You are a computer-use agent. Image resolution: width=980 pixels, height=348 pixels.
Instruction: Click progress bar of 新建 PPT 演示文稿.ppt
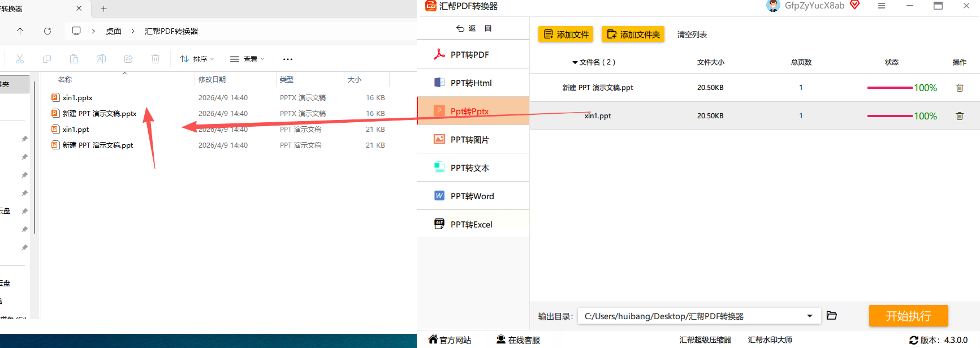click(890, 88)
